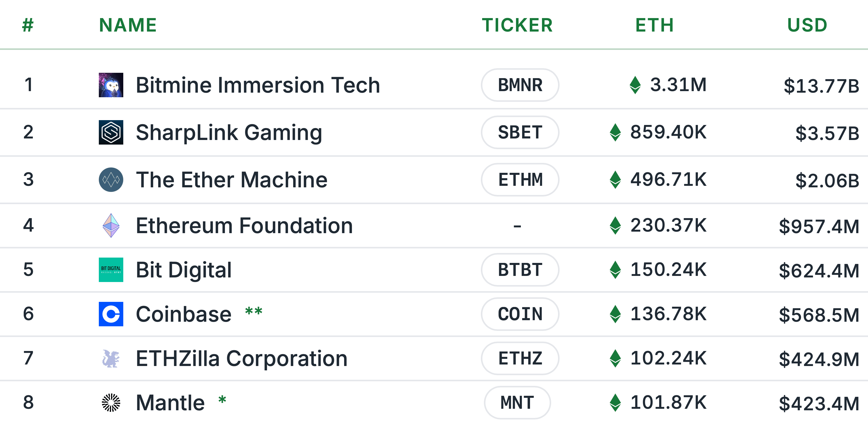Sort the table by USD column header
Viewport: 868px width, 422px height.
tap(807, 25)
